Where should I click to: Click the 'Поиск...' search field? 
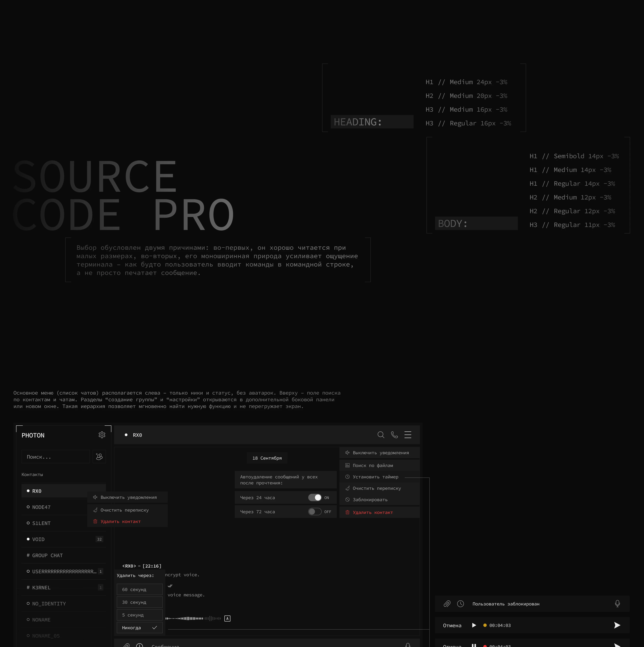coord(56,457)
